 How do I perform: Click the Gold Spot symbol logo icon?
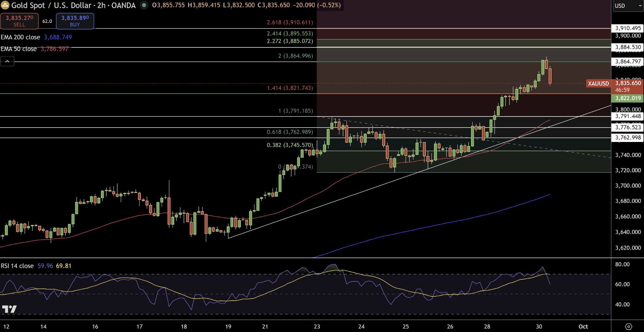(5, 5)
